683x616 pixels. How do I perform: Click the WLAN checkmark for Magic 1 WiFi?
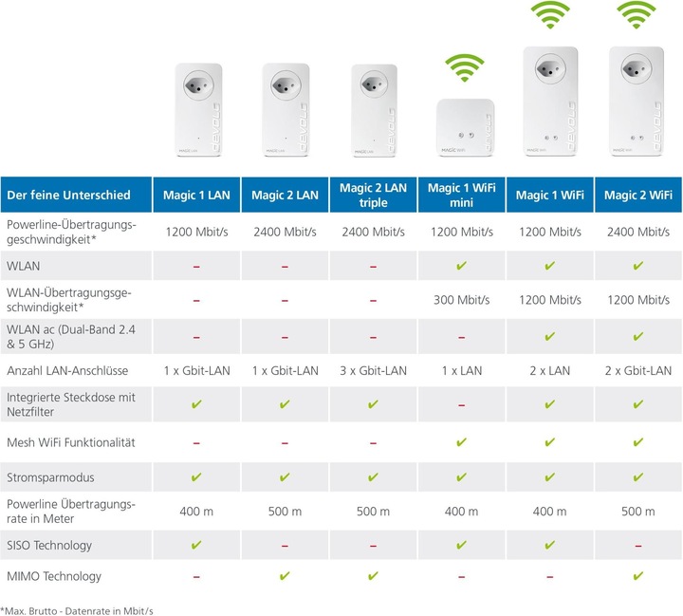[549, 266]
